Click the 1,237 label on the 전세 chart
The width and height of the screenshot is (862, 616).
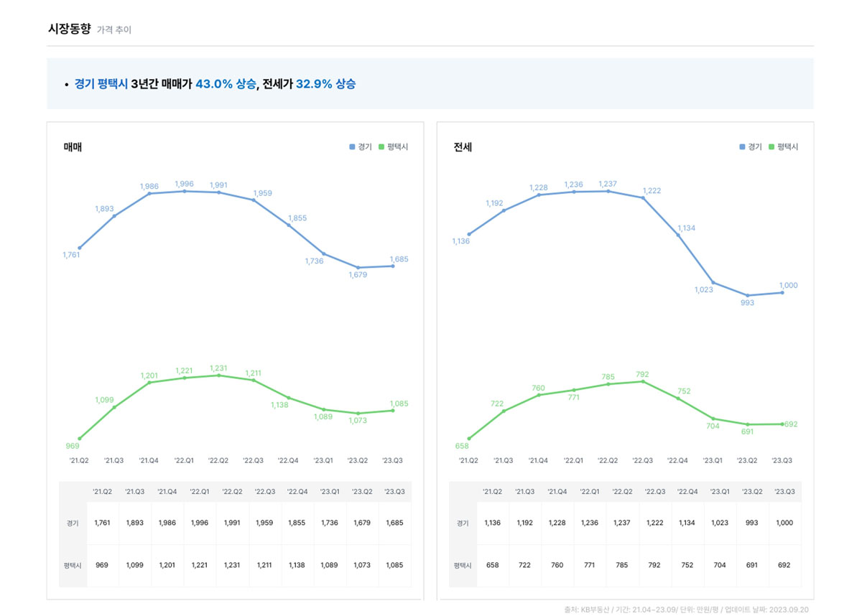click(608, 184)
